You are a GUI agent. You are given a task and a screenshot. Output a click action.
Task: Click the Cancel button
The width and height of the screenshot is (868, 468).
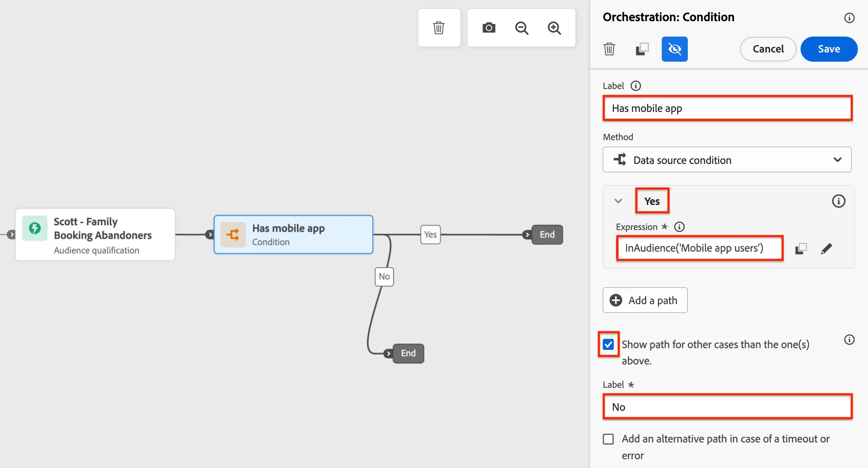pyautogui.click(x=768, y=49)
